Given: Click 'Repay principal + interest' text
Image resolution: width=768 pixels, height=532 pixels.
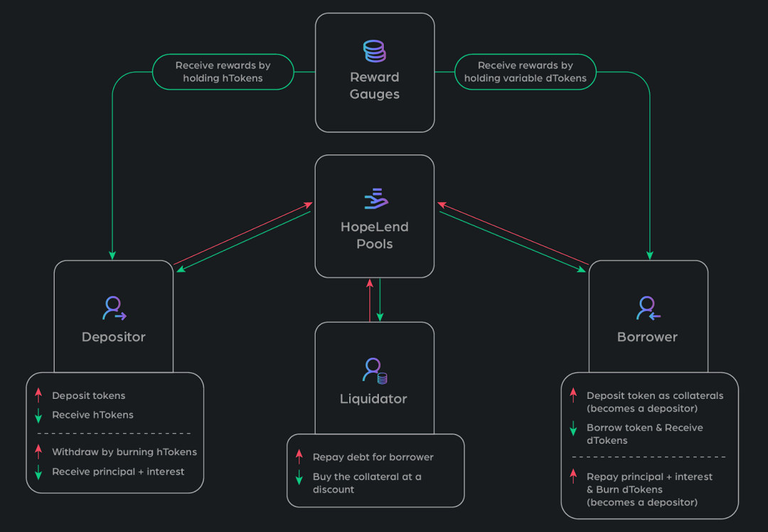Looking at the screenshot, I should point(649,477).
